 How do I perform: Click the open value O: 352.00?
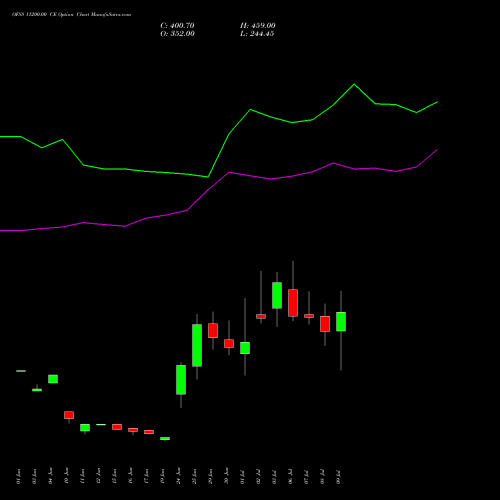pyautogui.click(x=177, y=34)
